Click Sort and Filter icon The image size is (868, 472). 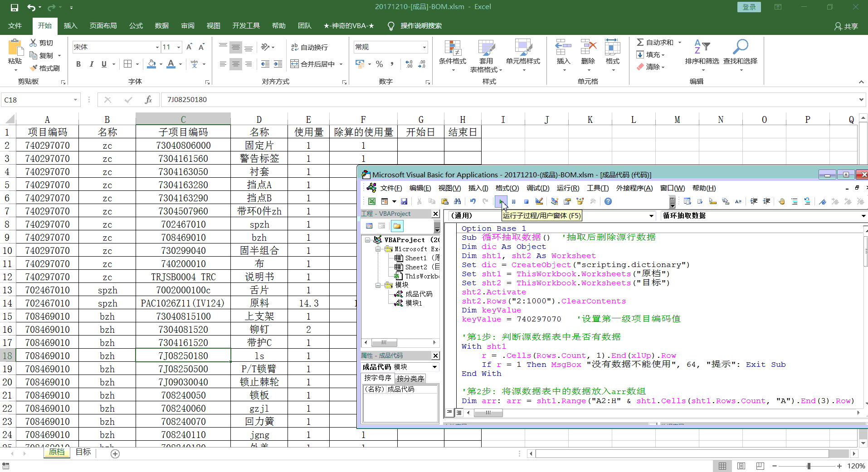702,56
